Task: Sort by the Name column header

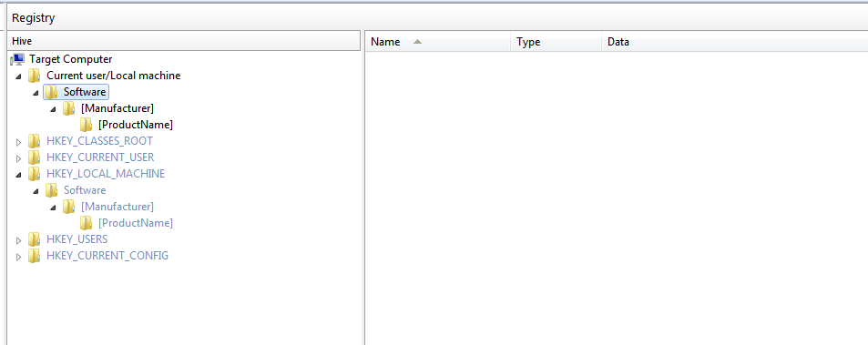Action: 438,42
